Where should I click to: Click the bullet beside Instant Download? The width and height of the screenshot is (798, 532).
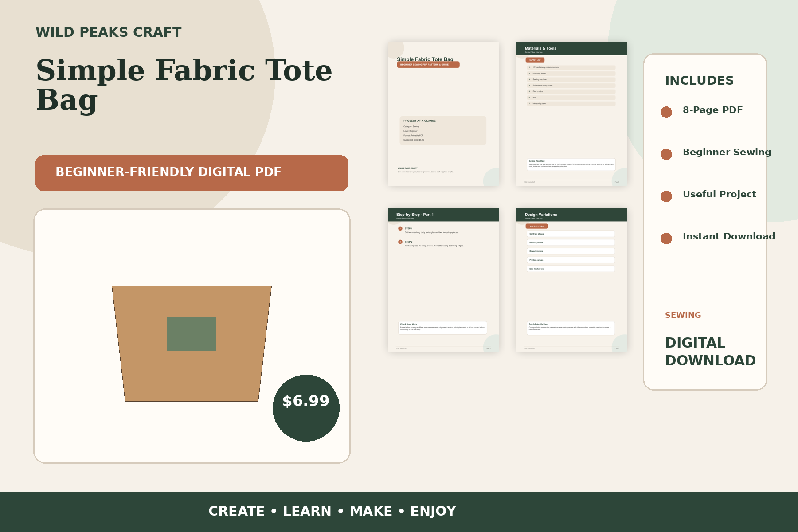click(666, 239)
